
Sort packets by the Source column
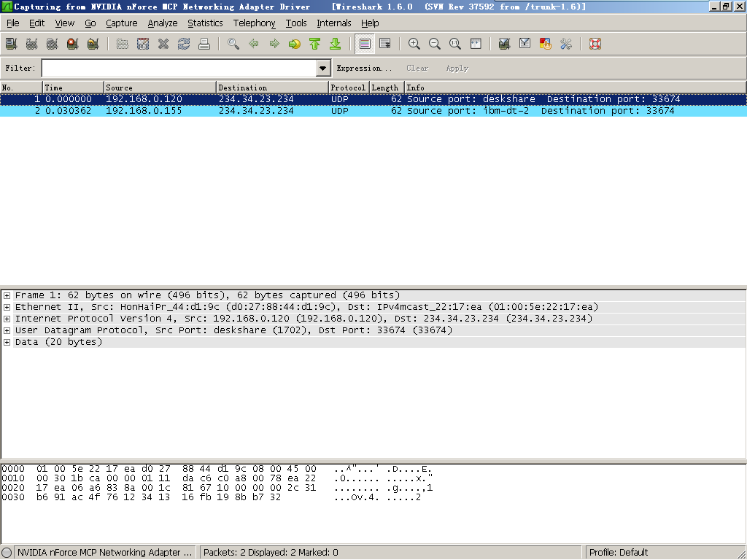pos(160,87)
